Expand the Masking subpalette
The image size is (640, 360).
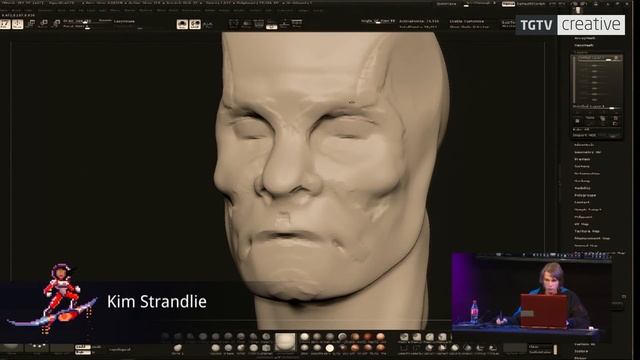(582, 181)
